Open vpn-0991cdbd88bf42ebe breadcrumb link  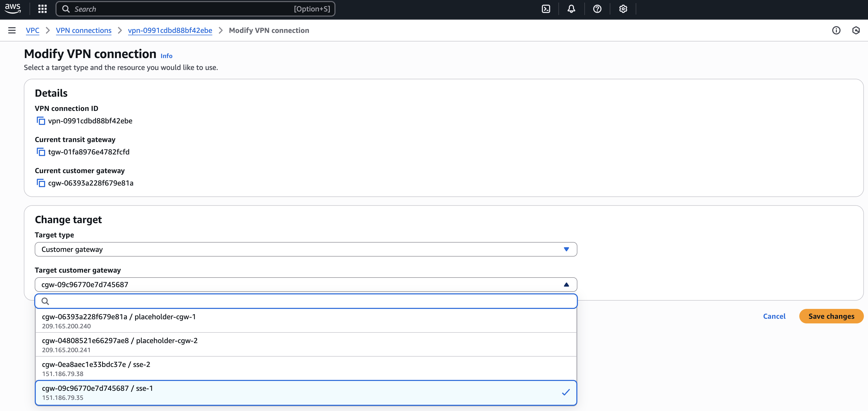(x=170, y=30)
